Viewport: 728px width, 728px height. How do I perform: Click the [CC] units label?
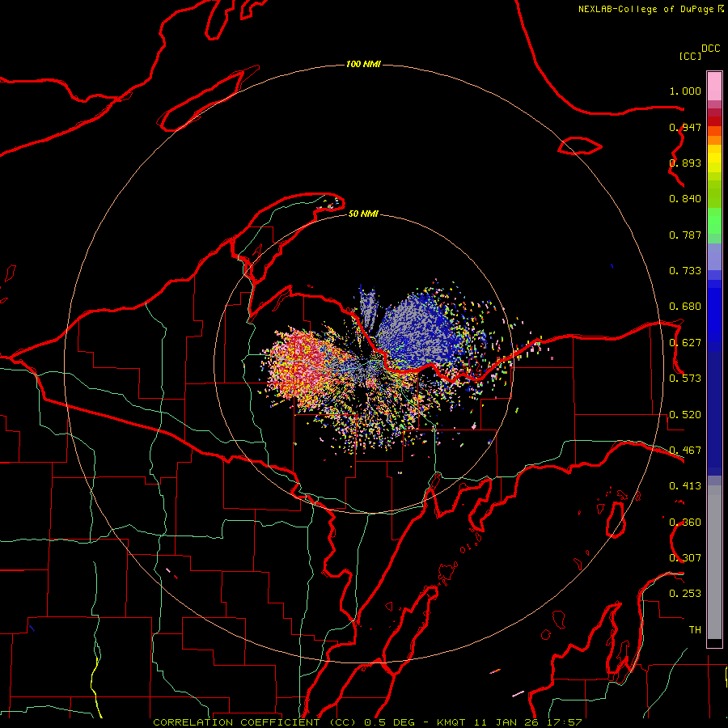690,56
